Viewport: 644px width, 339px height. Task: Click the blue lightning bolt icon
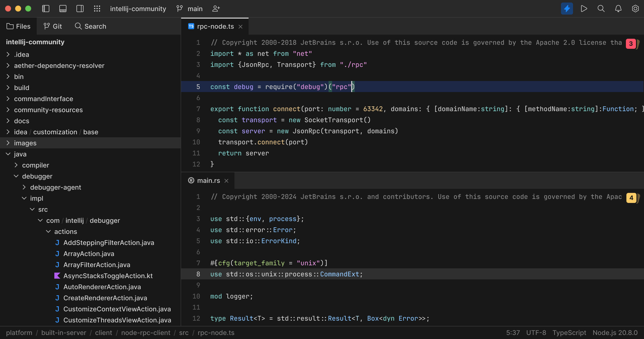pos(567,9)
